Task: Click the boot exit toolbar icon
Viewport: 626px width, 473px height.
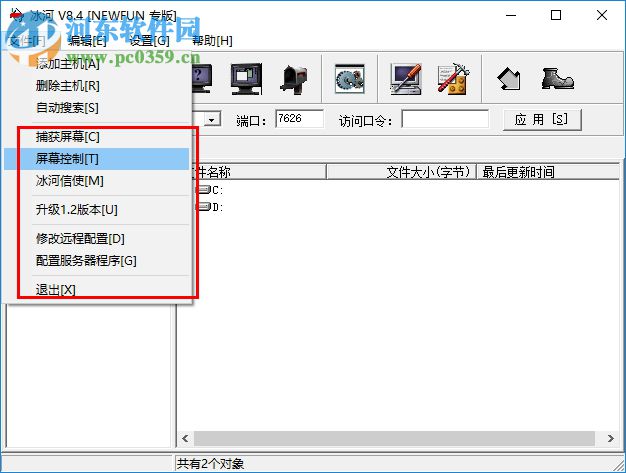Action: coord(557,78)
